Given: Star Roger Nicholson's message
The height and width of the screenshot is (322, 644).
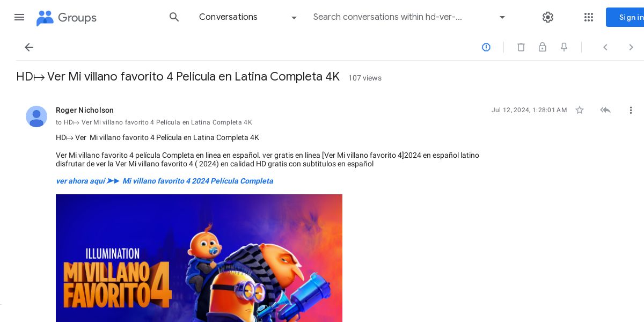Looking at the screenshot, I should [x=580, y=110].
